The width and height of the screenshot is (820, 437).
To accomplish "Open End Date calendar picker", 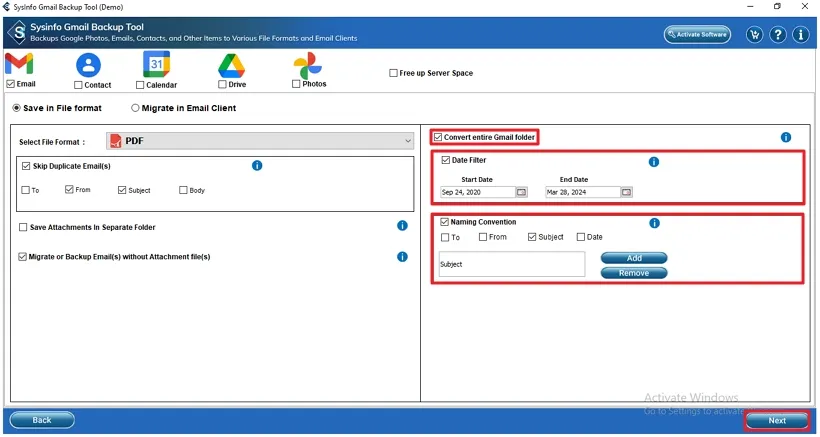I will coord(626,192).
